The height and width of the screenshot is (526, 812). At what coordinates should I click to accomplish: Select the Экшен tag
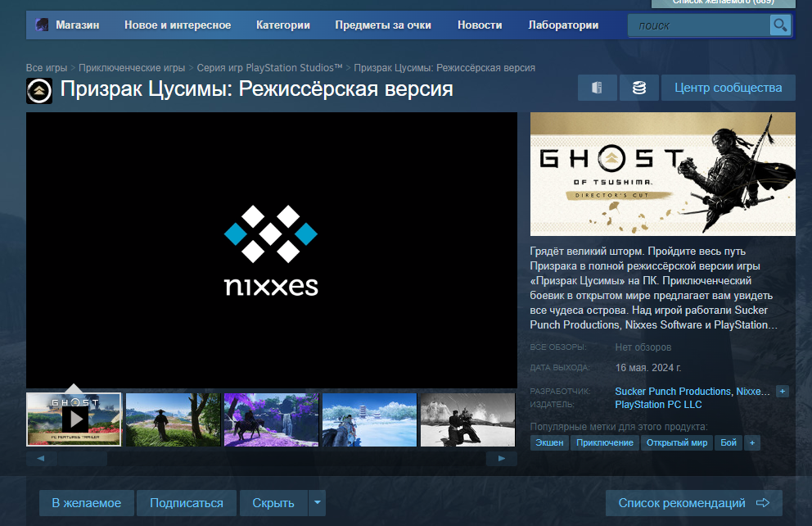coord(549,442)
